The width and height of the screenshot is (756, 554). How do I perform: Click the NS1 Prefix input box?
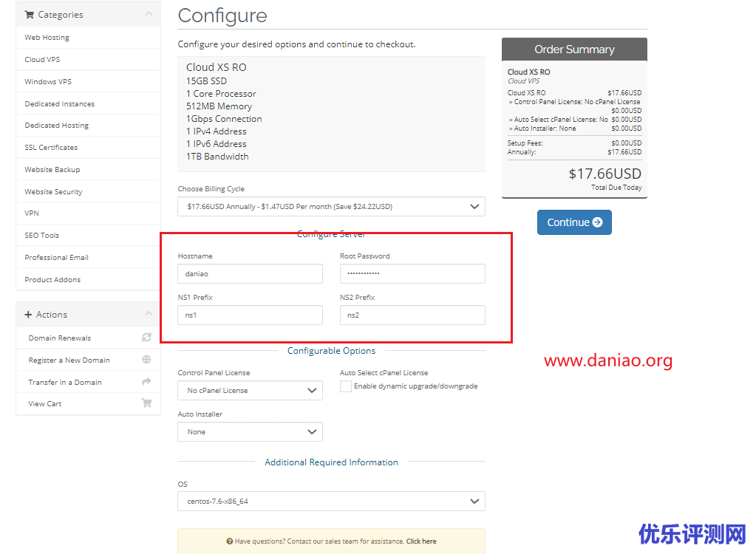click(250, 315)
